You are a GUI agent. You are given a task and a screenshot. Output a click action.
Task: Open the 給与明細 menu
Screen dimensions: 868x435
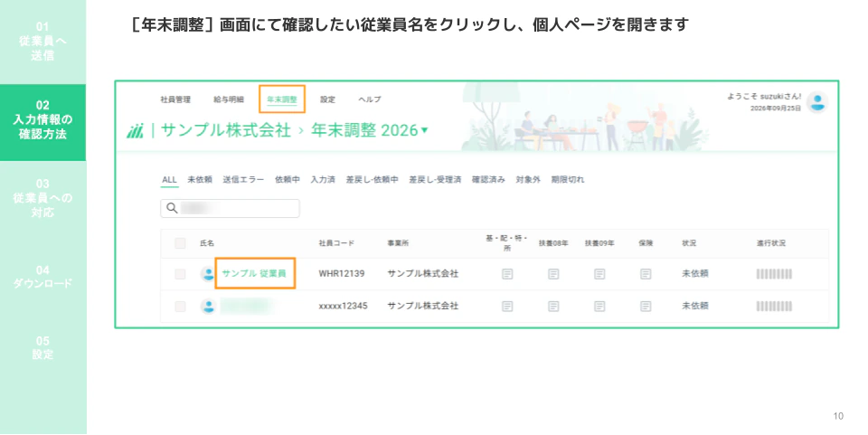pyautogui.click(x=229, y=99)
